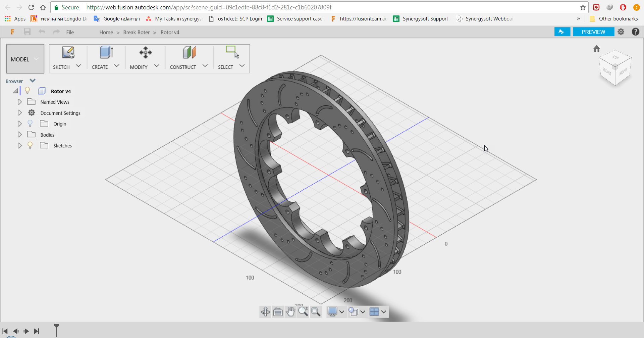The height and width of the screenshot is (338, 644).
Task: Open the help question mark button
Action: (x=636, y=32)
